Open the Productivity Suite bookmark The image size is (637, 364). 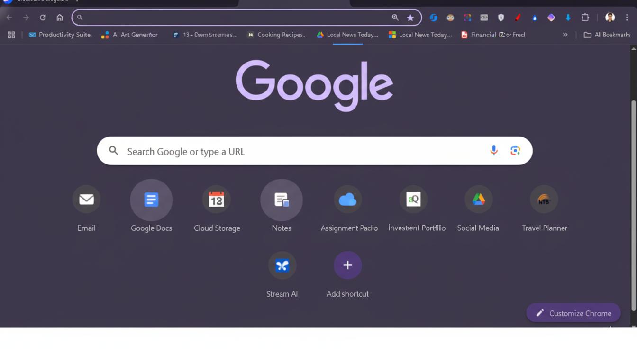(60, 35)
